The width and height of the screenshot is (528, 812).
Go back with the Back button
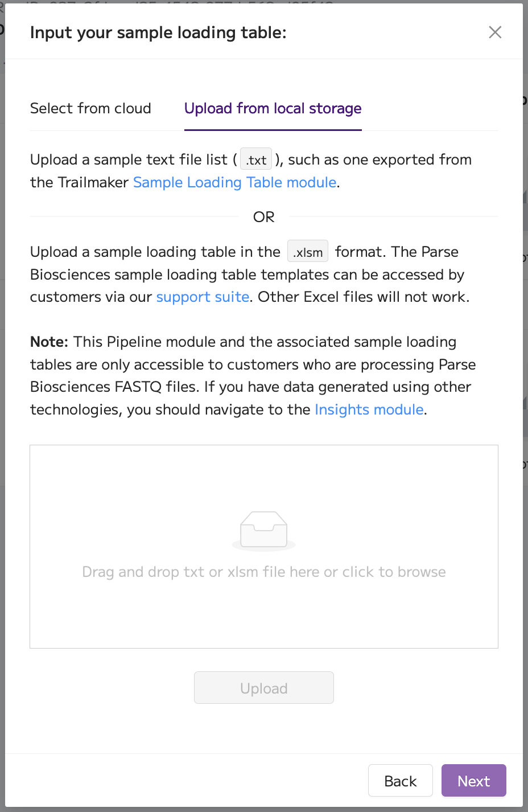[x=401, y=781]
